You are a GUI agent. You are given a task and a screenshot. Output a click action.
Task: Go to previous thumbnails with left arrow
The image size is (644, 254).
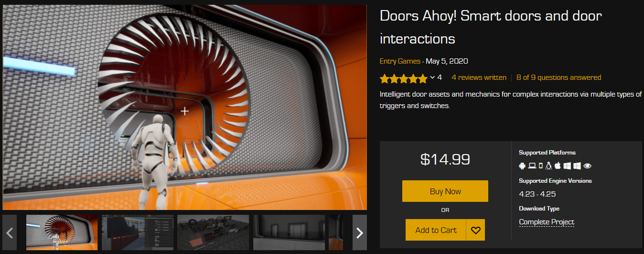[10, 233]
